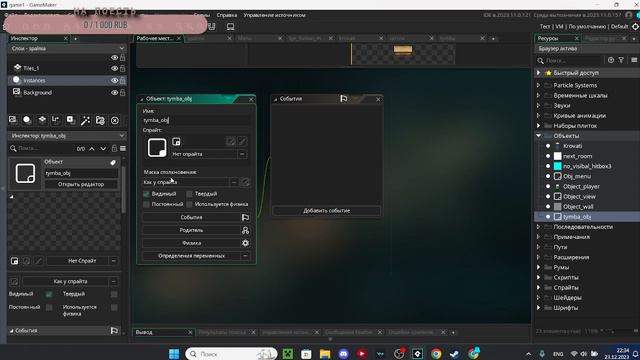Open the Справка menu
This screenshot has width=640, height=360.
click(227, 15)
